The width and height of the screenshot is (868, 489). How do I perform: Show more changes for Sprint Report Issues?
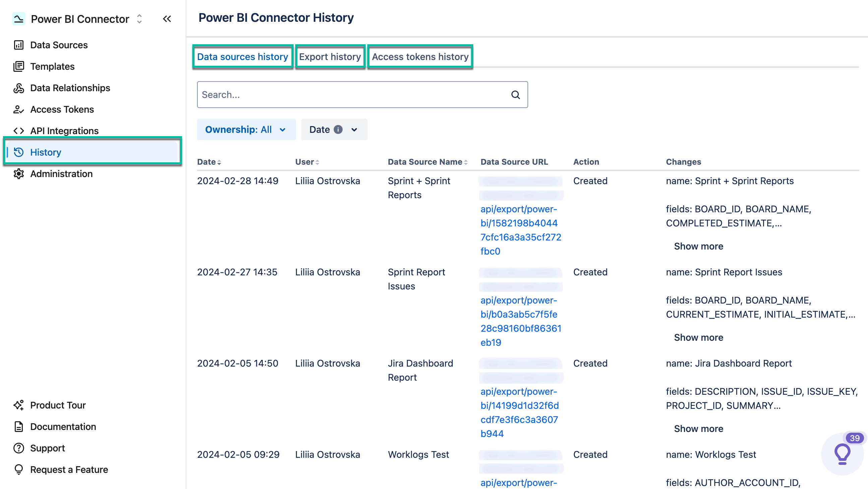[698, 337]
